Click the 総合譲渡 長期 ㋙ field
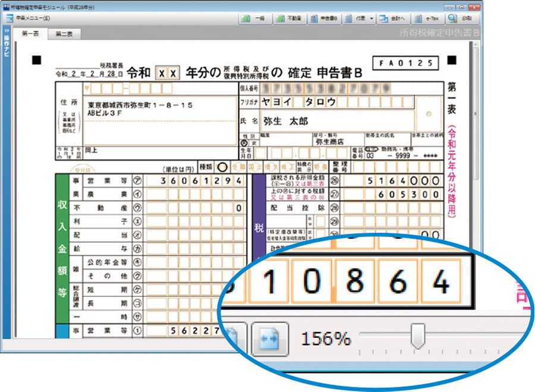This screenshot has width=535, height=392. coord(182,304)
